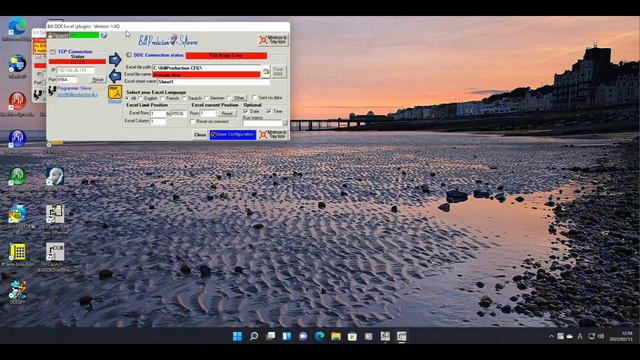Open Chat from the taskbar
Image resolution: width=640 pixels, height=360 pixels.
303,336
